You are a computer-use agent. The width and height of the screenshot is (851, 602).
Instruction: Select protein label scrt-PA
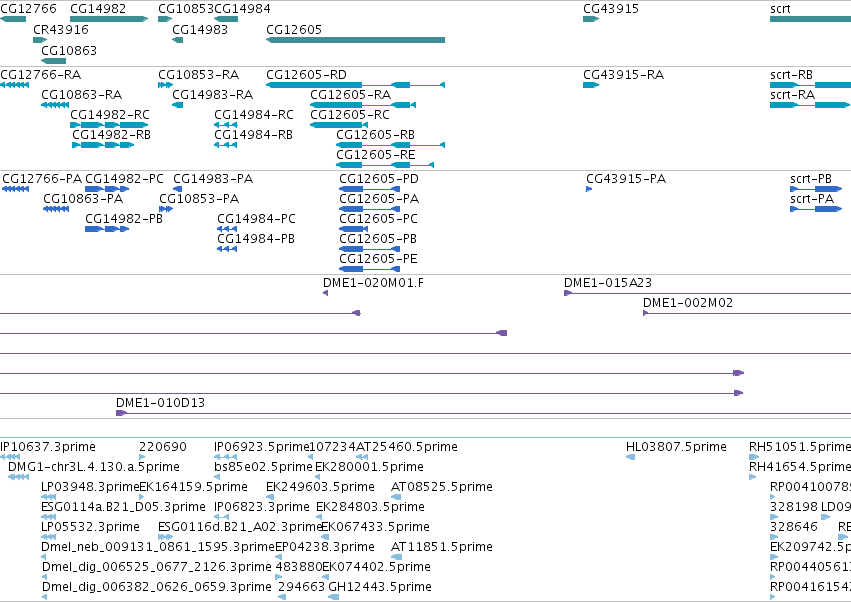812,199
